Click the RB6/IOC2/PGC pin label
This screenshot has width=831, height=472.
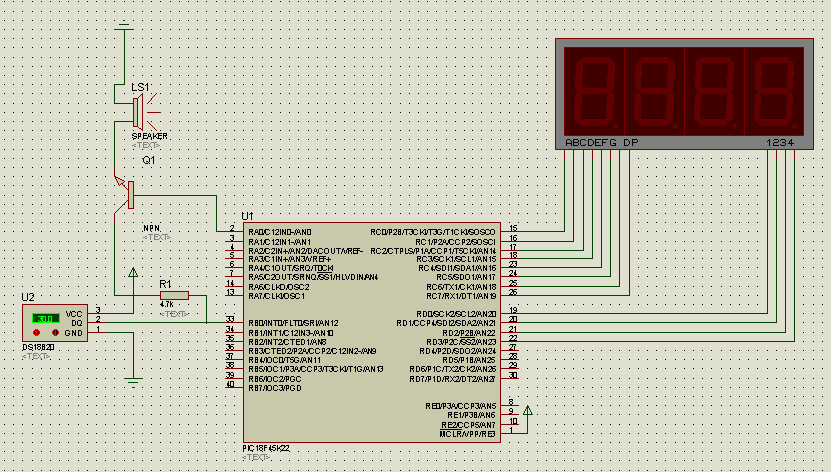pyautogui.click(x=275, y=379)
